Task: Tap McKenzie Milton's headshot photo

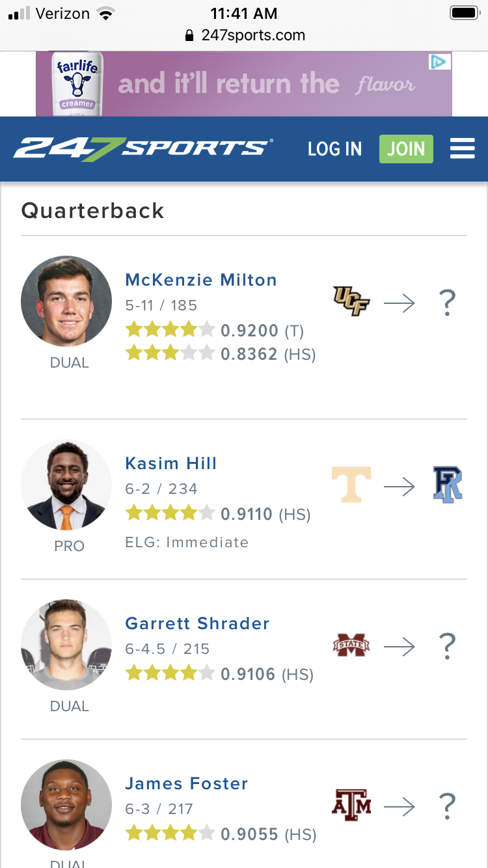Action: [x=66, y=301]
